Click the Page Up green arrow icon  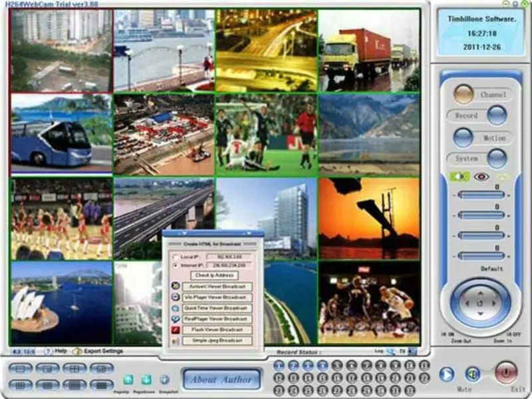pyautogui.click(x=128, y=380)
